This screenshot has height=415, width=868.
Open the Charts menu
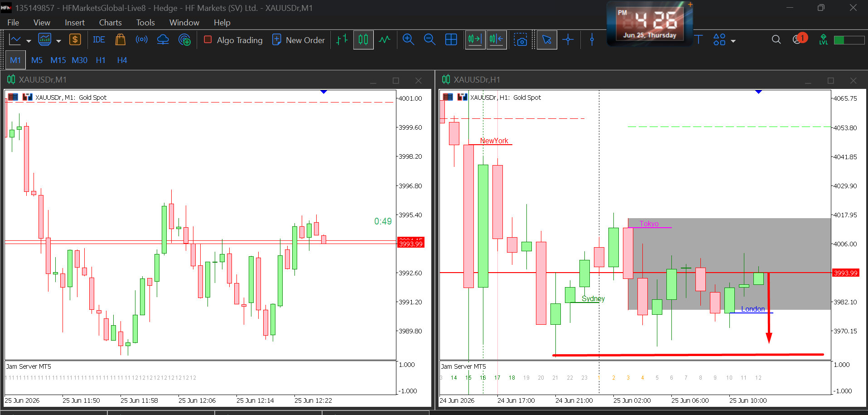111,22
